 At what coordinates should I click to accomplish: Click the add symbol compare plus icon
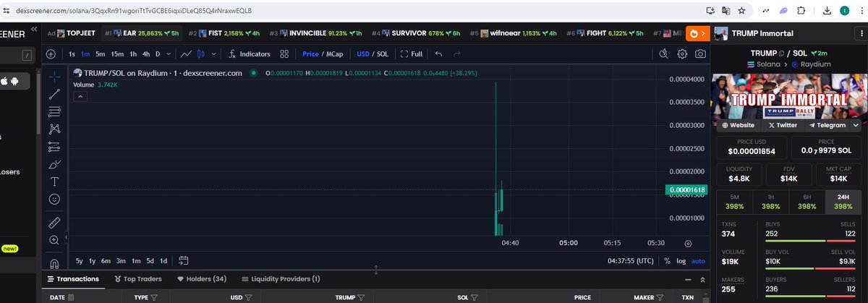coord(51,54)
